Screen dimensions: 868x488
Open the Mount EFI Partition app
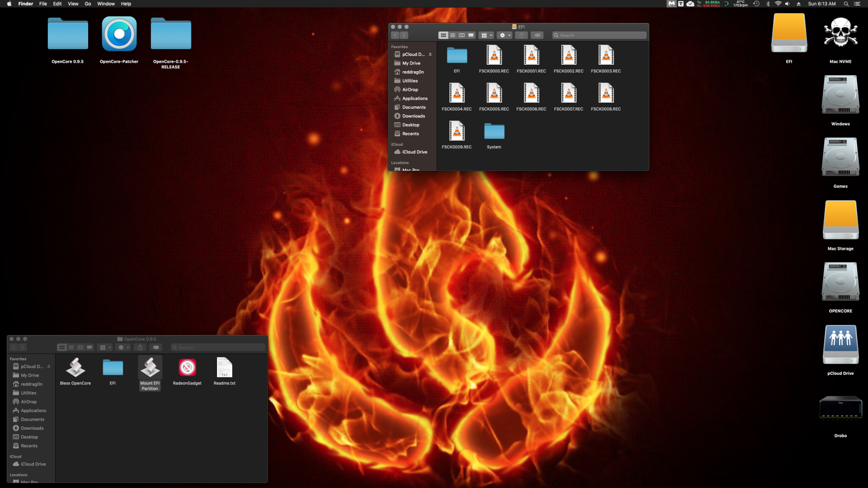pos(150,368)
